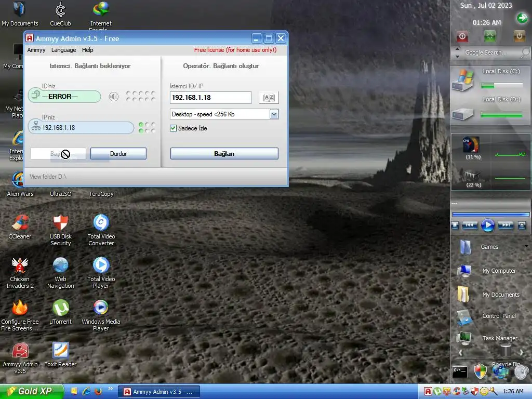The width and height of the screenshot is (532, 399).
Task: Click the stop button in sidebar media player
Action: pyautogui.click(x=455, y=225)
